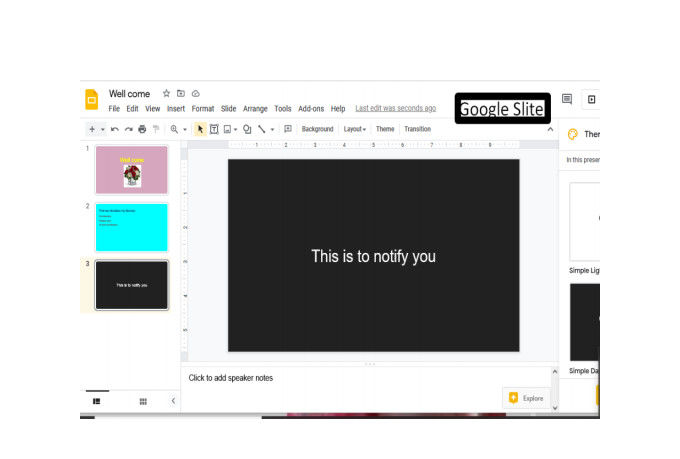Insert a text box
The height and width of the screenshot is (459, 680).
[x=214, y=129]
